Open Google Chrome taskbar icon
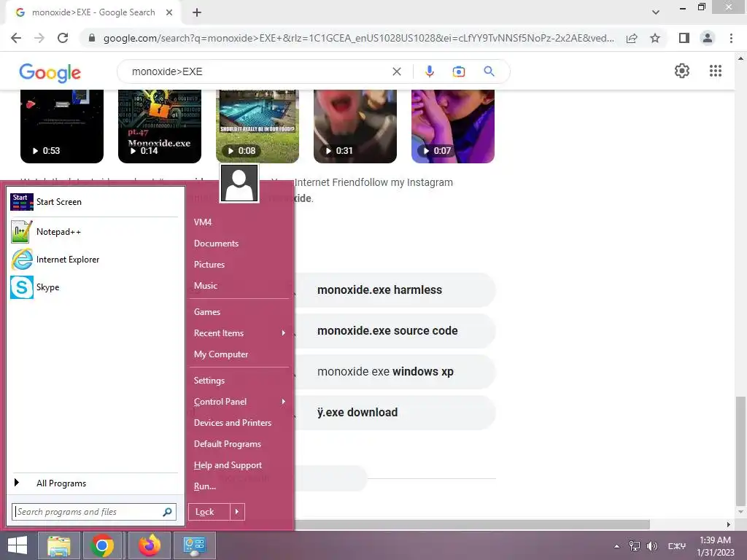The height and width of the screenshot is (560, 747). point(101,545)
